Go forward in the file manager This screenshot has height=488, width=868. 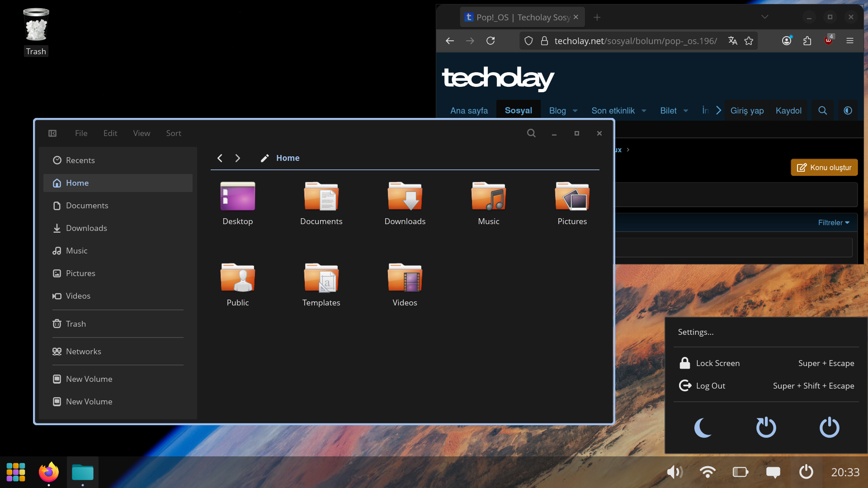[x=238, y=158]
